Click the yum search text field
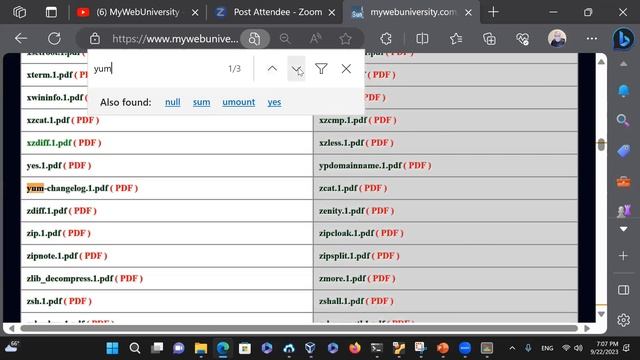 [x=157, y=69]
